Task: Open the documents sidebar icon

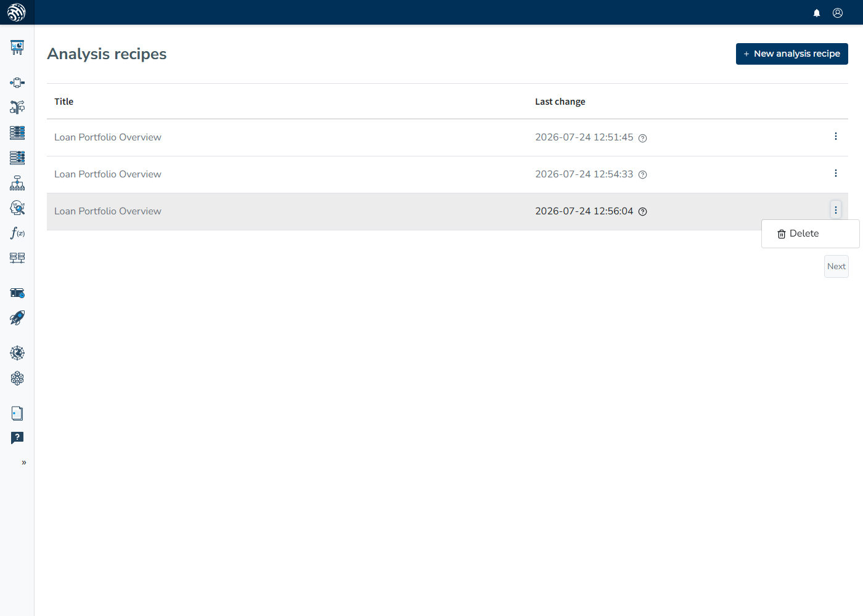Action: point(17,413)
